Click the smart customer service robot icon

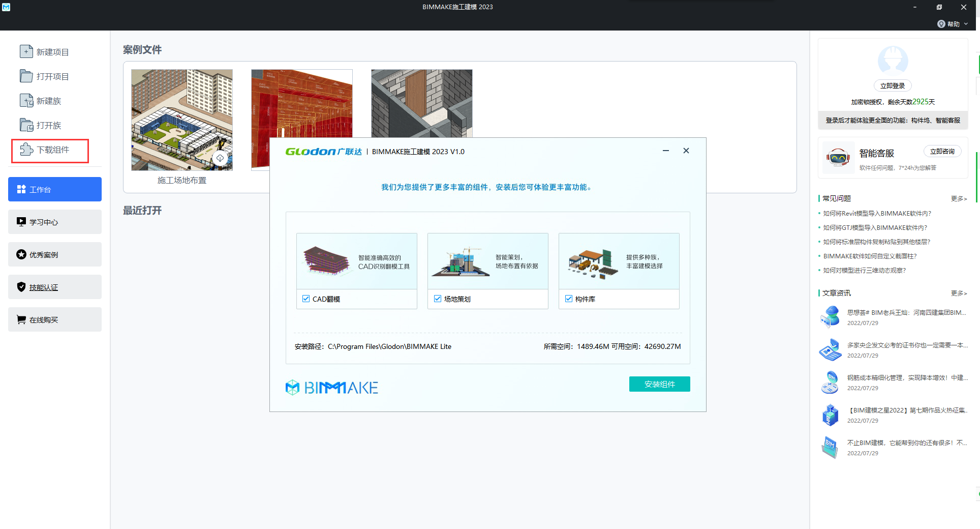coord(838,158)
